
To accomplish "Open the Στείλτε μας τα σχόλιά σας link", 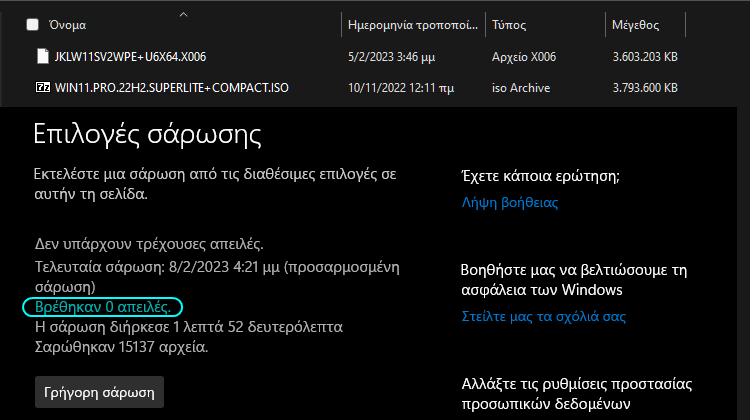I will coord(544,317).
